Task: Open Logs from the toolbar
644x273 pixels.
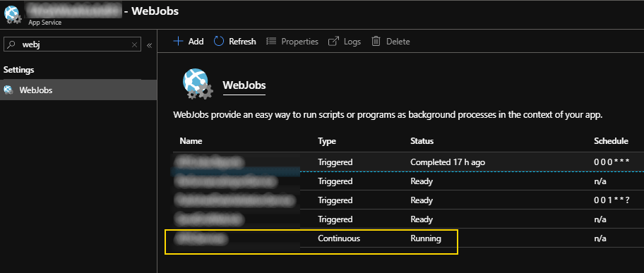Action: point(352,42)
